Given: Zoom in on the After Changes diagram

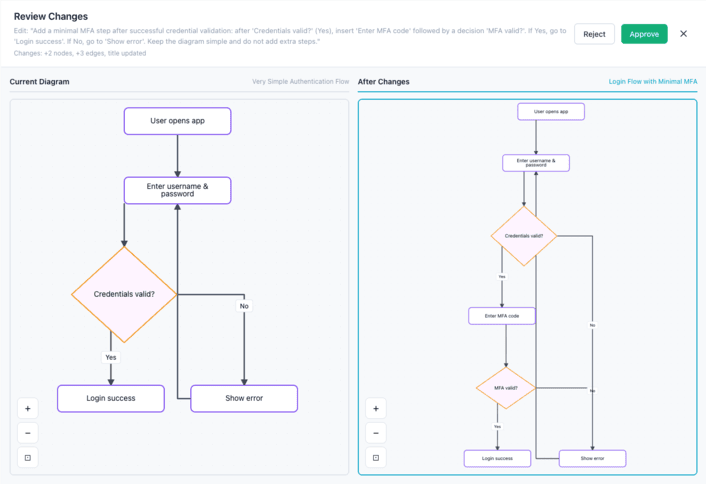Looking at the screenshot, I should pyautogui.click(x=376, y=408).
